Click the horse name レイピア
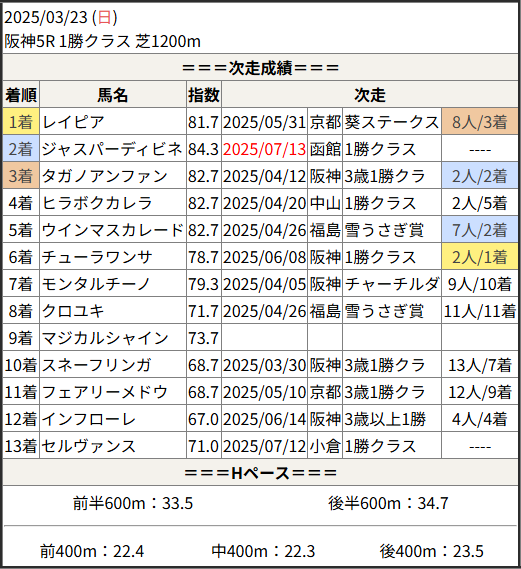 (73, 122)
